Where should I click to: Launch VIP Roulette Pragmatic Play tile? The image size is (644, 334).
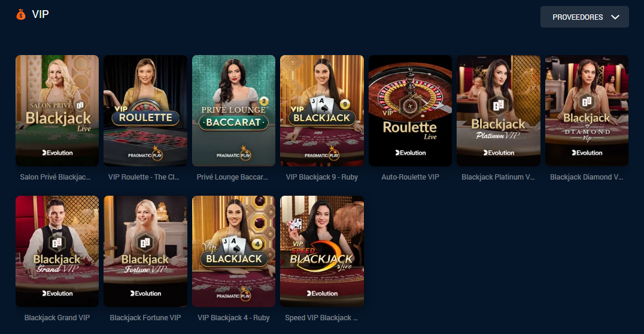pyautogui.click(x=145, y=111)
